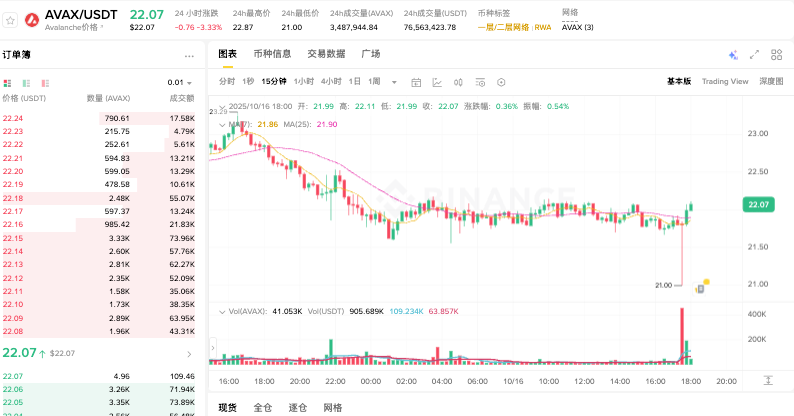Switch chart to 深度图 depth view
Image resolution: width=794 pixels, height=416 pixels.
point(771,81)
